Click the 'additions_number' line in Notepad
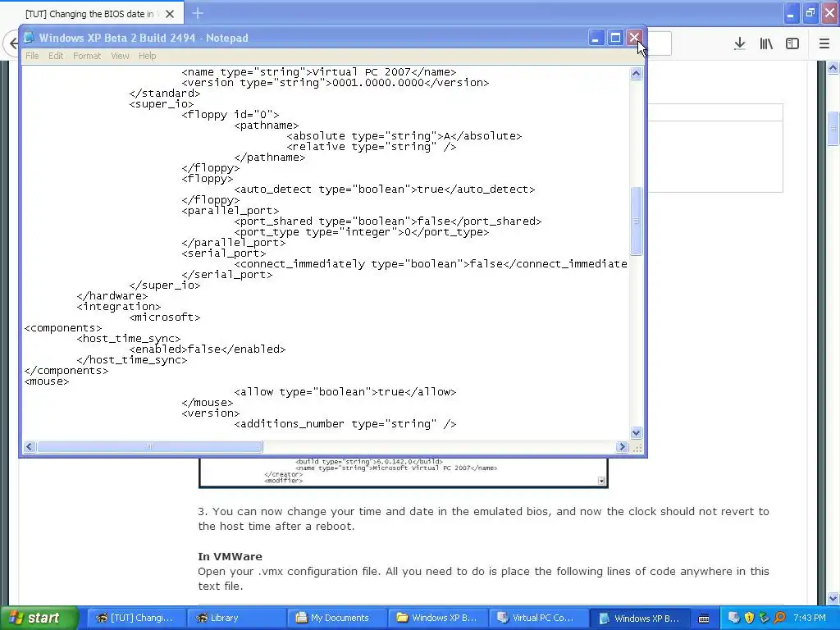Screen dimensions: 840x630 (x=345, y=424)
